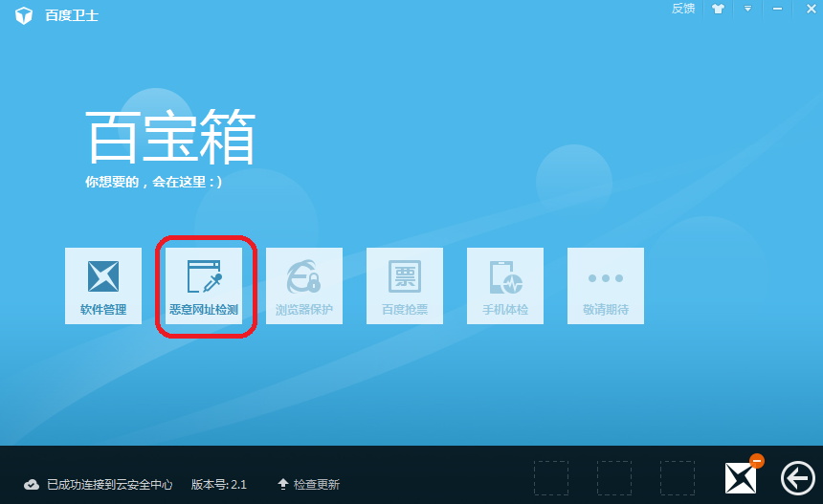Expand the title bar dropdown menu arrow
Image resolution: width=823 pixels, height=504 pixels.
click(747, 9)
